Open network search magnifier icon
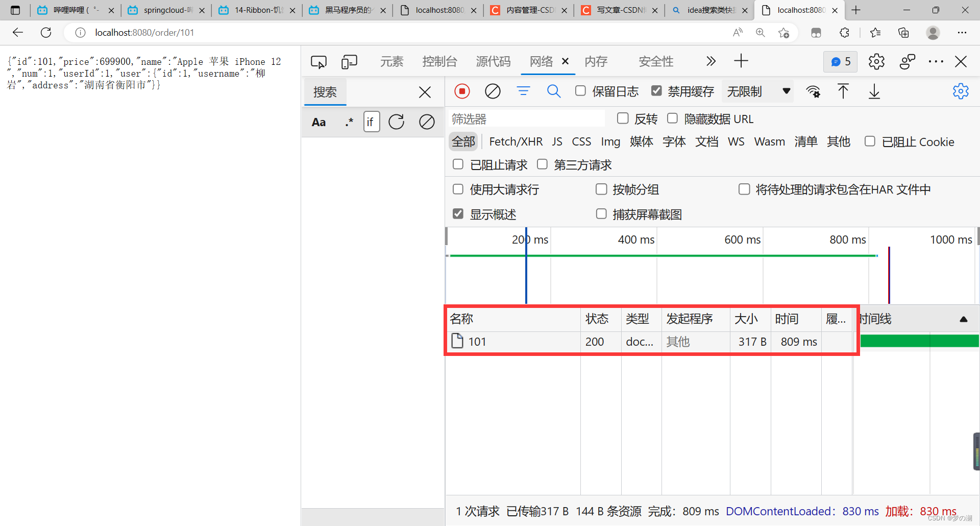This screenshot has height=526, width=980. pos(554,91)
